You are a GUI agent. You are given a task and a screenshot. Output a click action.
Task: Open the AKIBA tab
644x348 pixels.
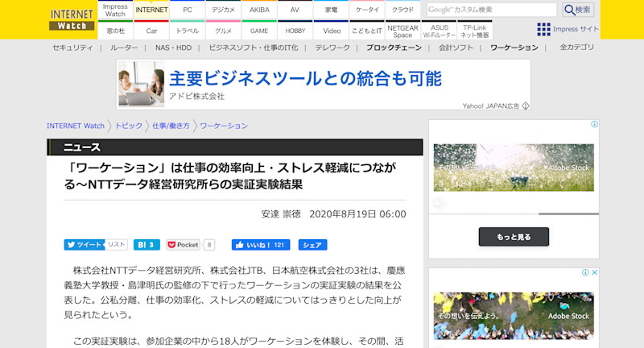pyautogui.click(x=259, y=10)
